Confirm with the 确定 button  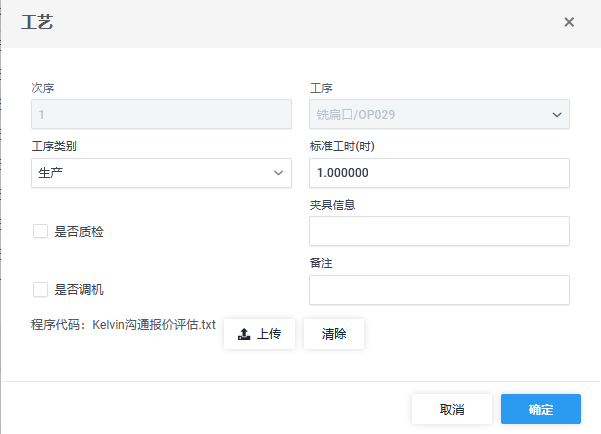(x=541, y=409)
